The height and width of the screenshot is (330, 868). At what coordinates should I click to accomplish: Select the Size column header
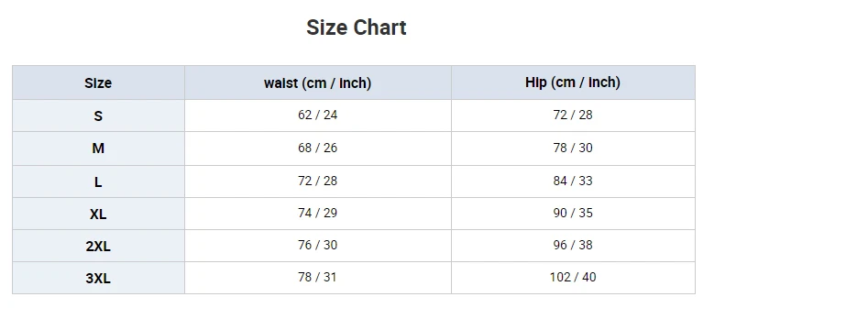[98, 83]
